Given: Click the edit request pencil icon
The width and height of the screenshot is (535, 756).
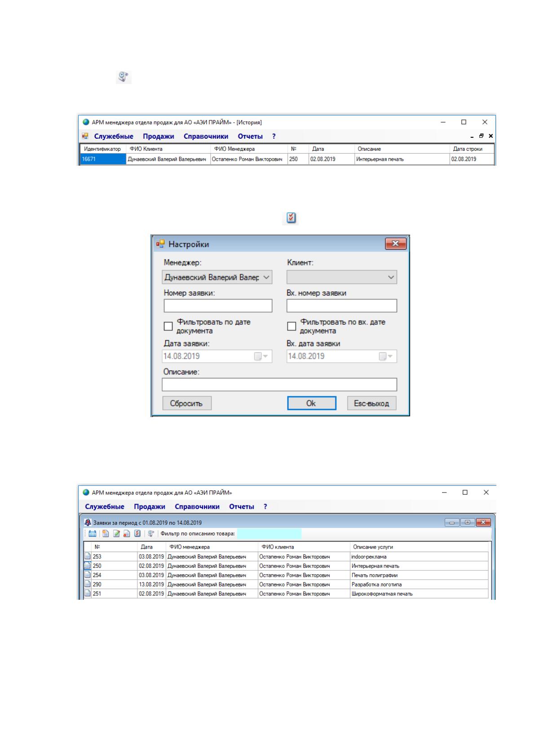Looking at the screenshot, I should (116, 534).
